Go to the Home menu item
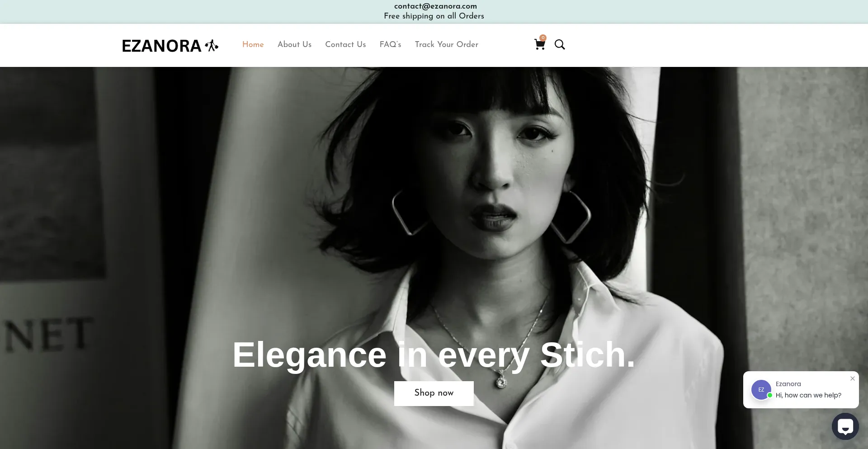Viewport: 868px width, 449px height. click(x=253, y=44)
